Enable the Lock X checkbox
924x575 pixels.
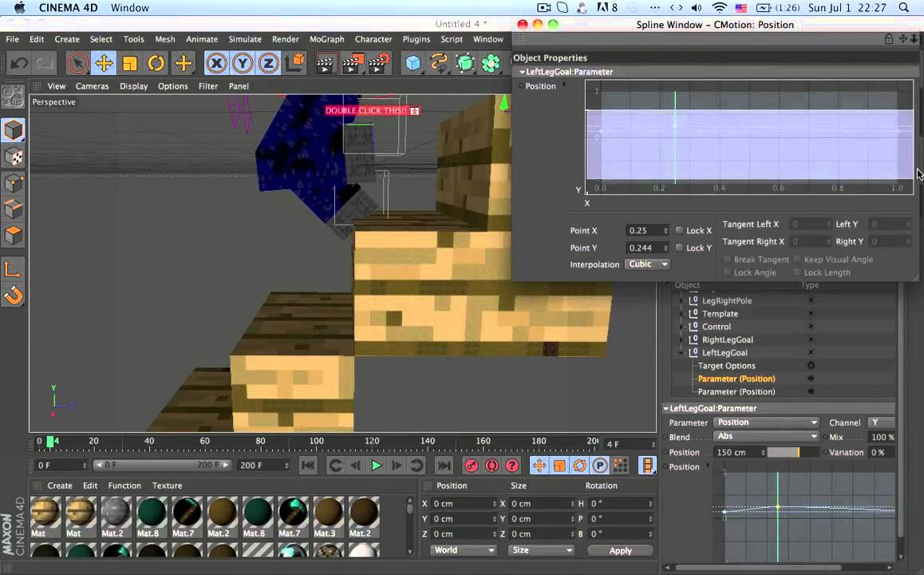(680, 230)
